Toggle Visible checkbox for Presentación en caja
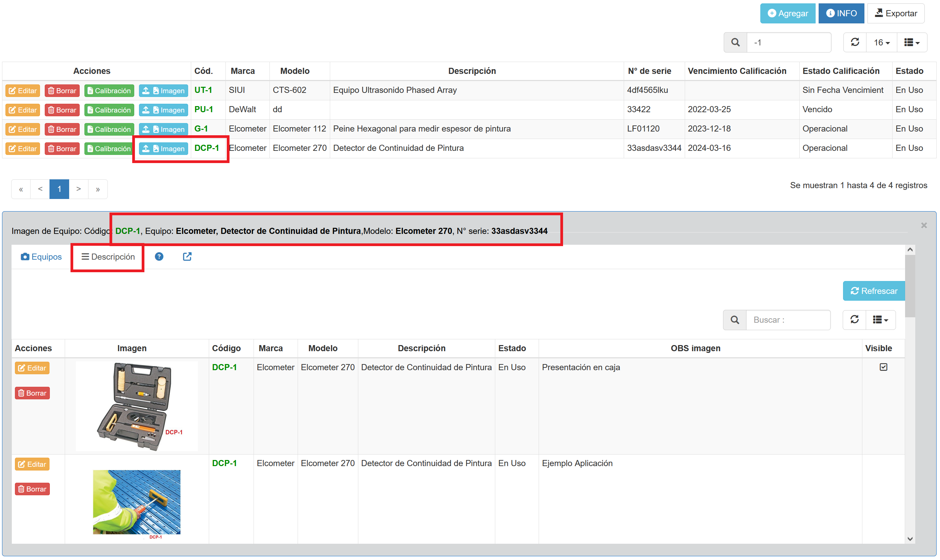 pos(883,367)
